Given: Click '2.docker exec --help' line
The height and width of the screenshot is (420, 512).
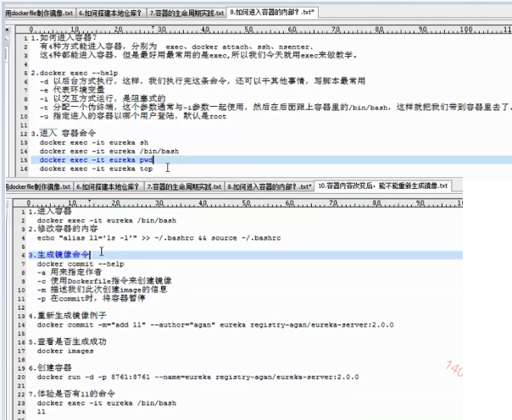Looking at the screenshot, I should pyautogui.click(x=75, y=73).
